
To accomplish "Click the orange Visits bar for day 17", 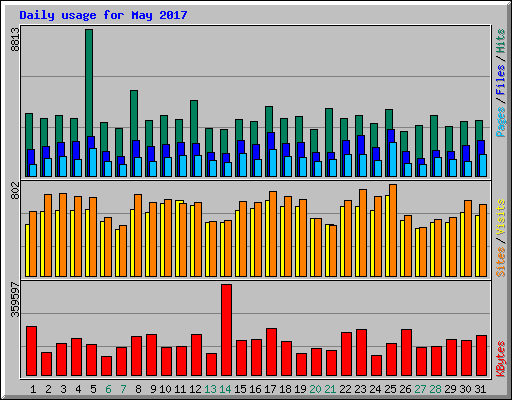I will (x=273, y=234).
